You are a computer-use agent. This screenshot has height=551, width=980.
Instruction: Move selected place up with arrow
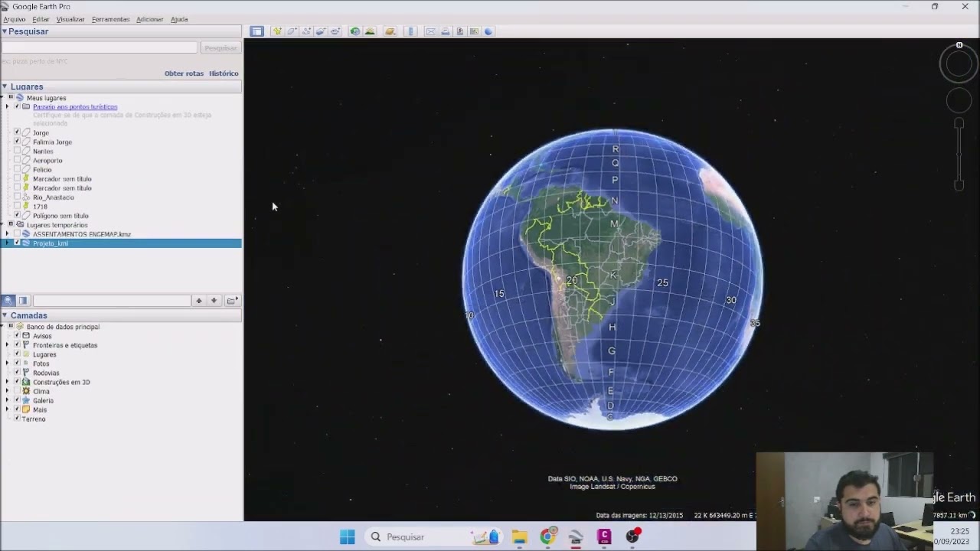click(x=198, y=301)
